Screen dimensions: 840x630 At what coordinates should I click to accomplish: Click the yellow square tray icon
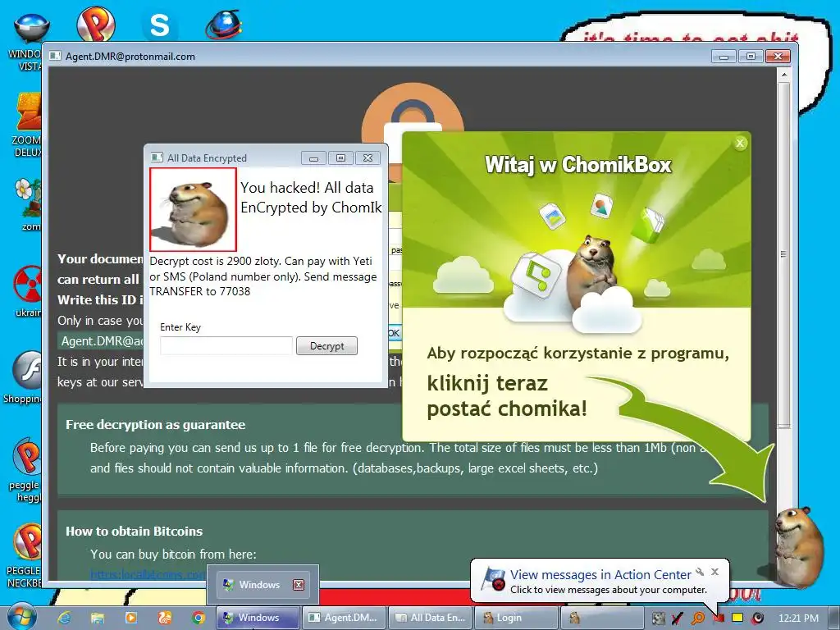click(x=737, y=618)
